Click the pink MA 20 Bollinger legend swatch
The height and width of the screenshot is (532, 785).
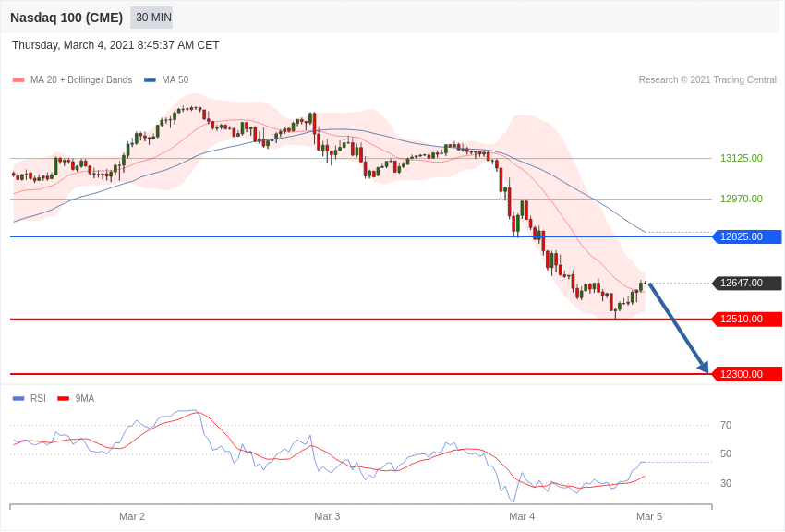(18, 80)
